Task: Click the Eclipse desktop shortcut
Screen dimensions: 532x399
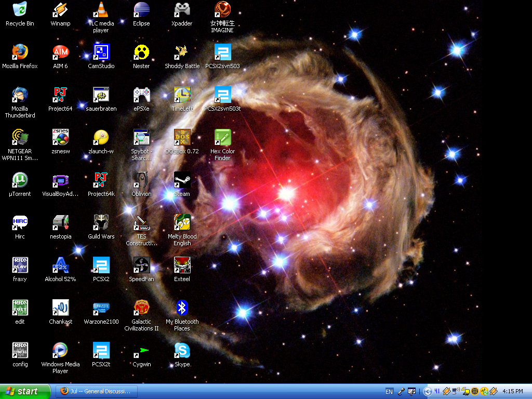Action: [141, 10]
